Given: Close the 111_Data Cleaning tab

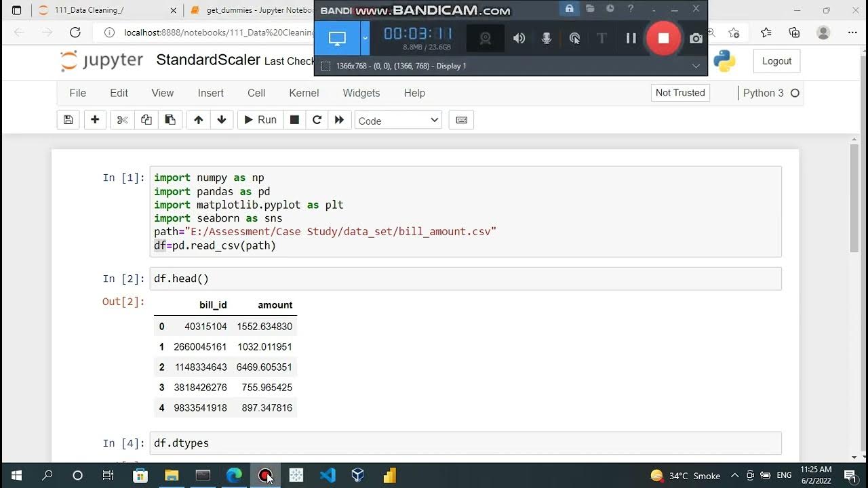Looking at the screenshot, I should [173, 10].
